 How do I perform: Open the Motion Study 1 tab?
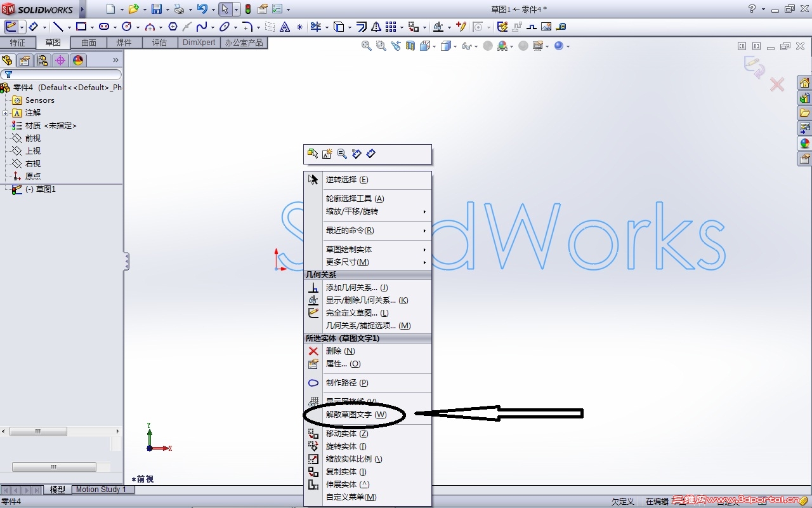[100, 489]
